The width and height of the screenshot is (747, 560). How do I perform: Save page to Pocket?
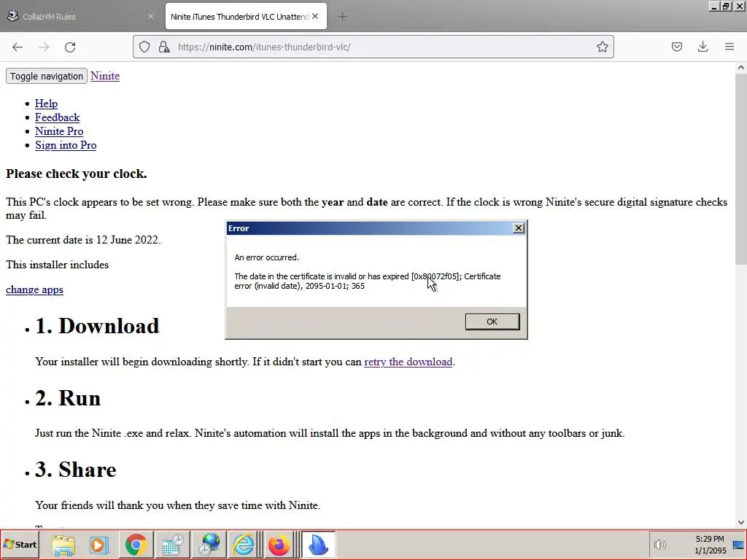pyautogui.click(x=676, y=47)
